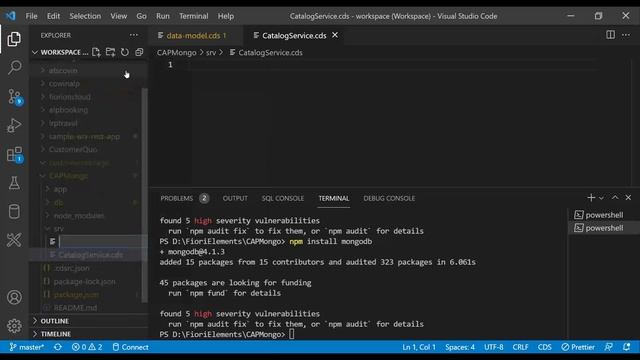
Task: Open the View menu
Action: pos(118,16)
